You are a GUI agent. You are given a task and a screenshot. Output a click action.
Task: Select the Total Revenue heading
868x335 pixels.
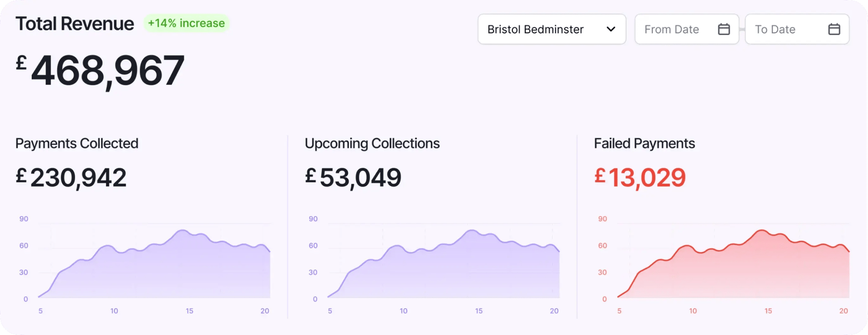tap(75, 24)
